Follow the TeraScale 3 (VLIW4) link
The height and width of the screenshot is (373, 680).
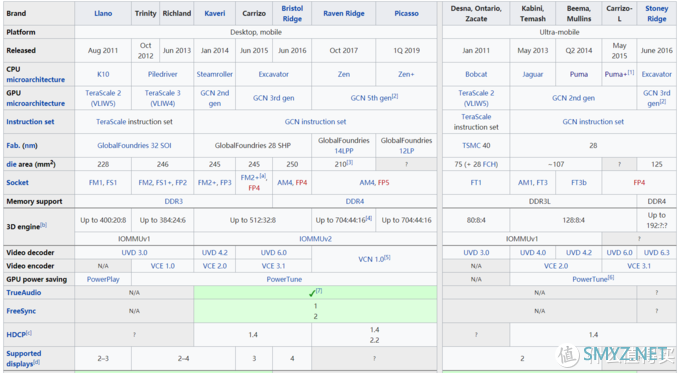coord(163,98)
